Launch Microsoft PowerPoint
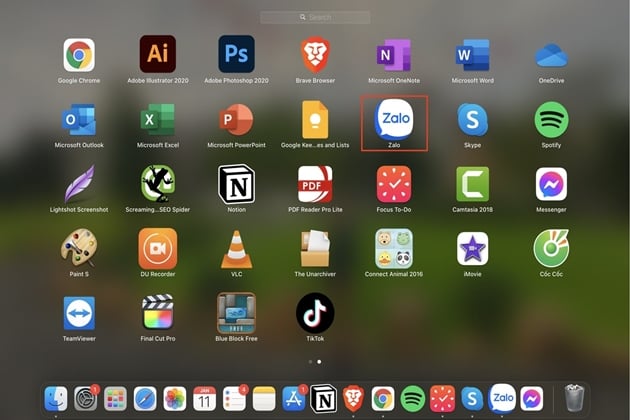630x420 pixels. click(x=236, y=119)
